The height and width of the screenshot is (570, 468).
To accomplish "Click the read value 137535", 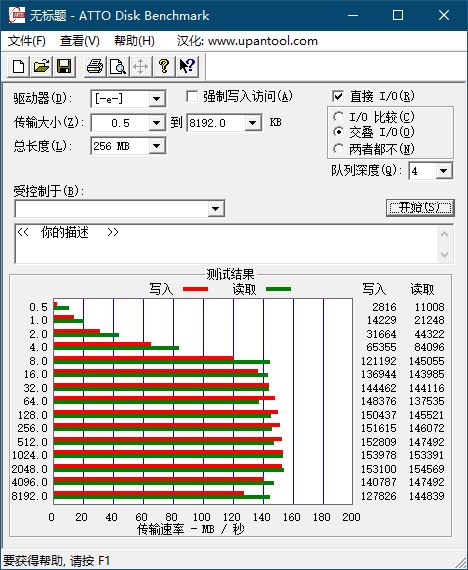I will 427,401.
